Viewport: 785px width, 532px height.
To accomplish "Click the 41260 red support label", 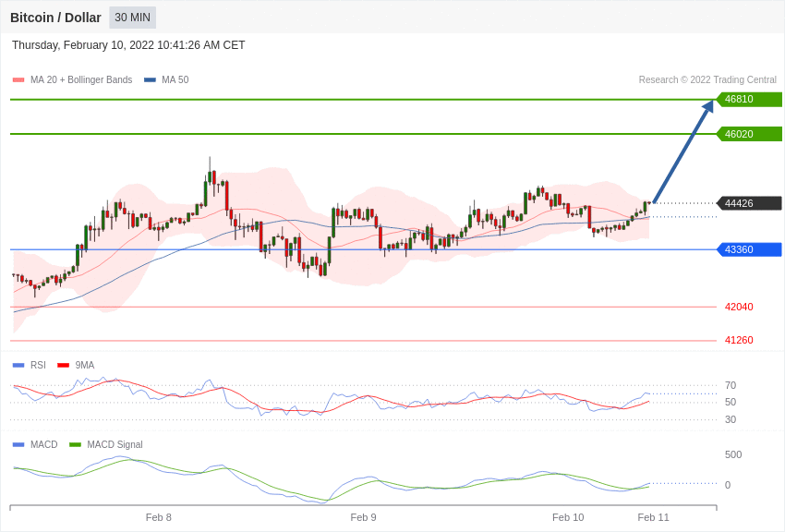I will (x=739, y=340).
